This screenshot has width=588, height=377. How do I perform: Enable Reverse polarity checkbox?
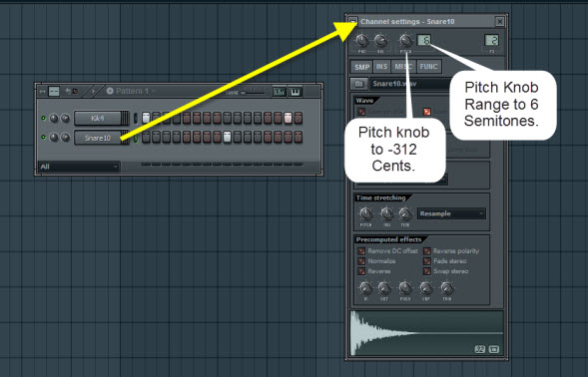(x=427, y=251)
